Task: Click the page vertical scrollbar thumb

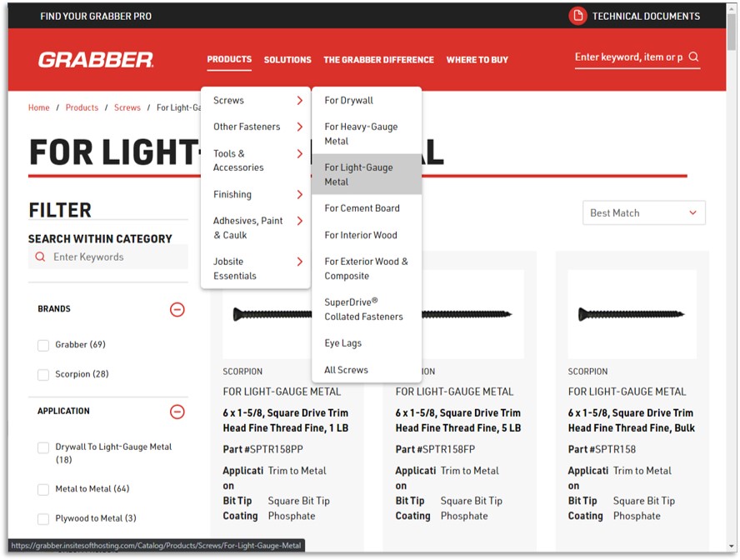Action: click(732, 31)
